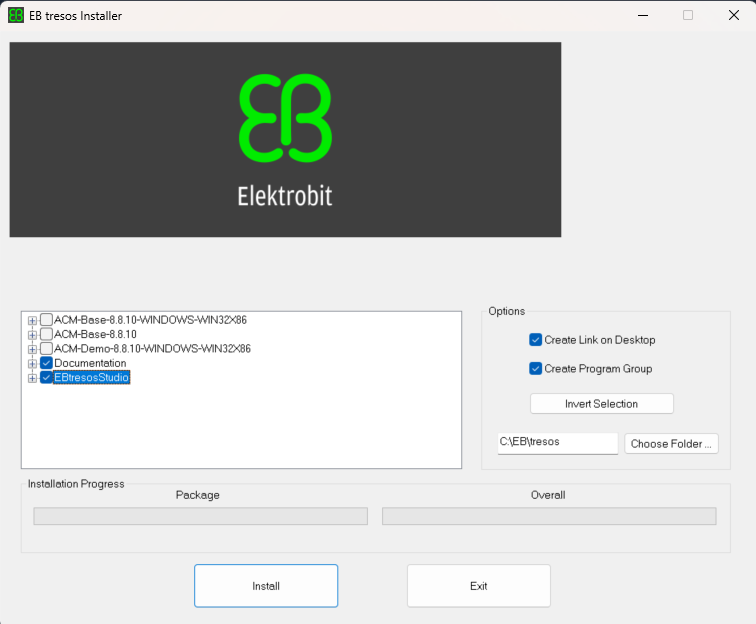The width and height of the screenshot is (756, 624).
Task: Click the EB logo icon in title bar
Action: pyautogui.click(x=16, y=15)
